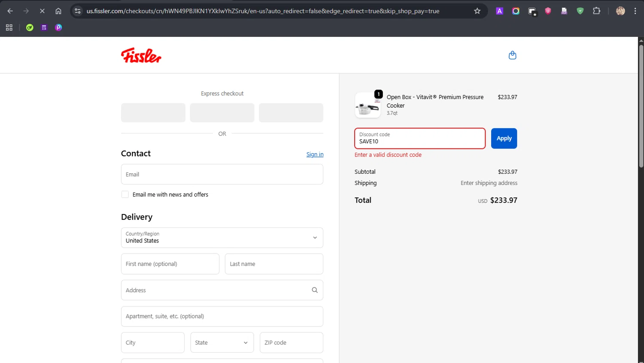Open the shopping bag cart icon
Viewport: 644px width, 363px height.
tap(512, 55)
